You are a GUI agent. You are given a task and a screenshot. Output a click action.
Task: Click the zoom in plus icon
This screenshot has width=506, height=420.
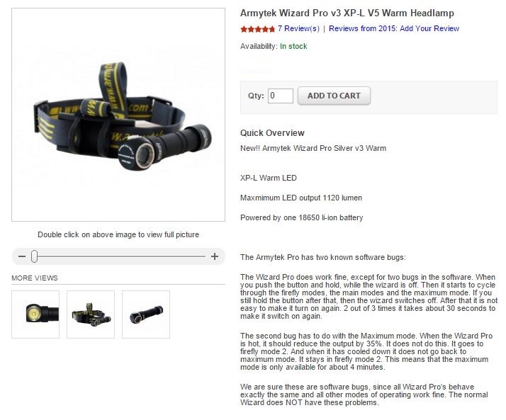[x=215, y=256]
